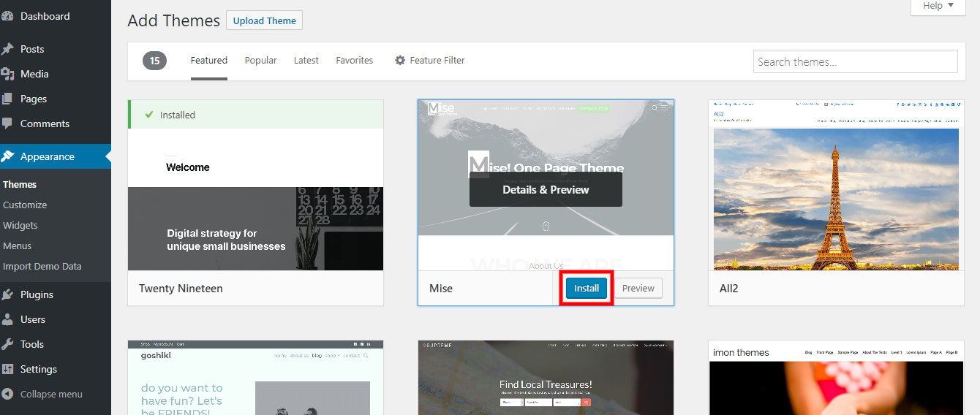Screen dimensions: 980x415
Task: Click the Upload Theme button
Action: point(264,20)
